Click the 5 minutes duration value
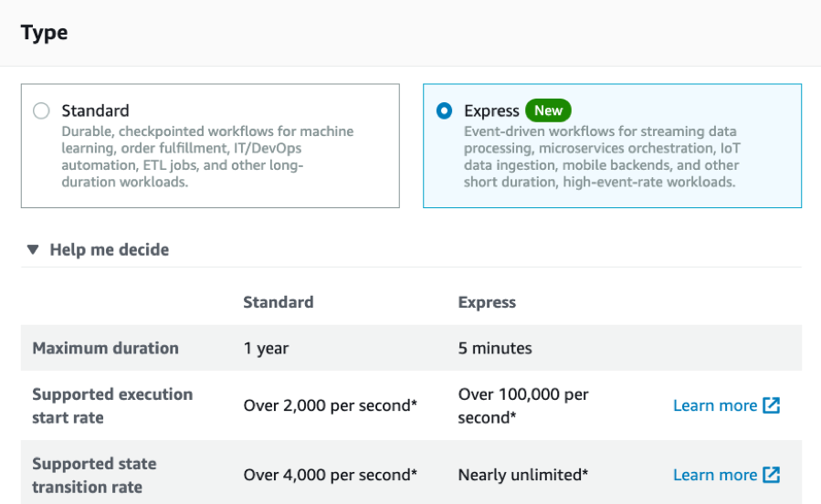 point(495,348)
